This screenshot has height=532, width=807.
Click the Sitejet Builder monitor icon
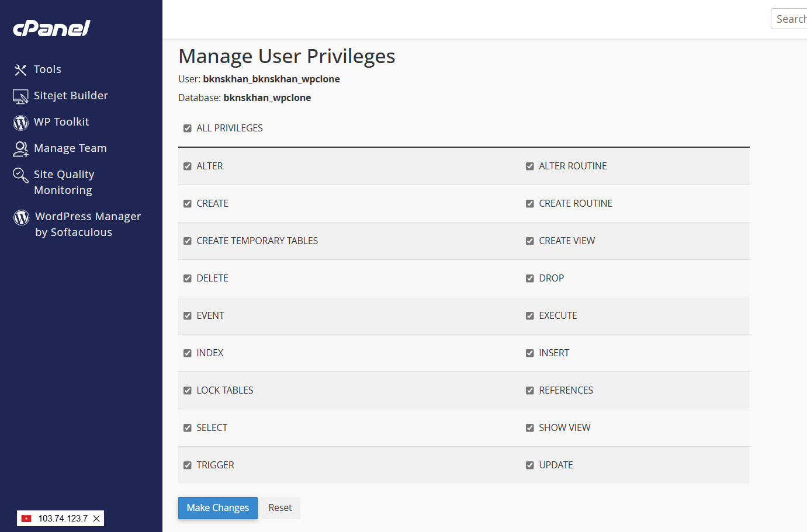(20, 96)
